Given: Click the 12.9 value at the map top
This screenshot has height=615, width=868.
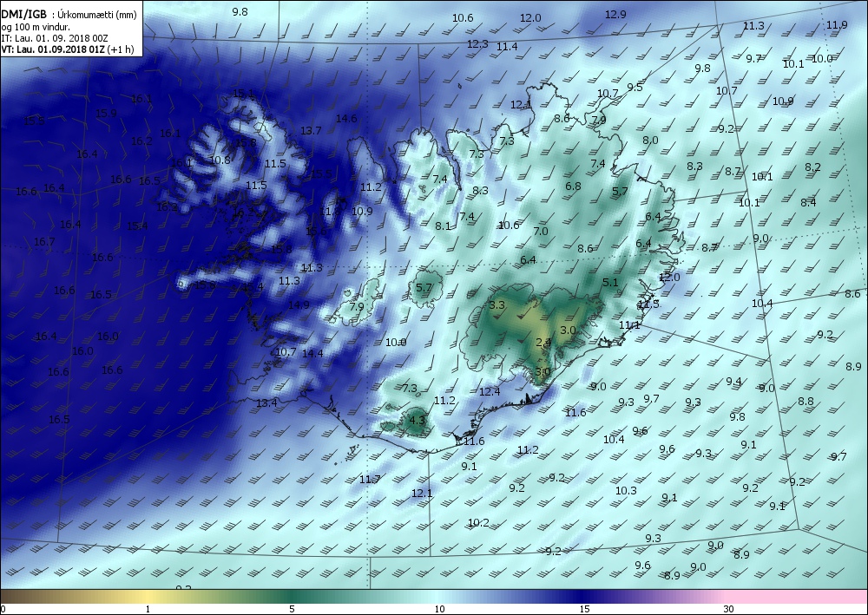Looking at the screenshot, I should point(615,15).
